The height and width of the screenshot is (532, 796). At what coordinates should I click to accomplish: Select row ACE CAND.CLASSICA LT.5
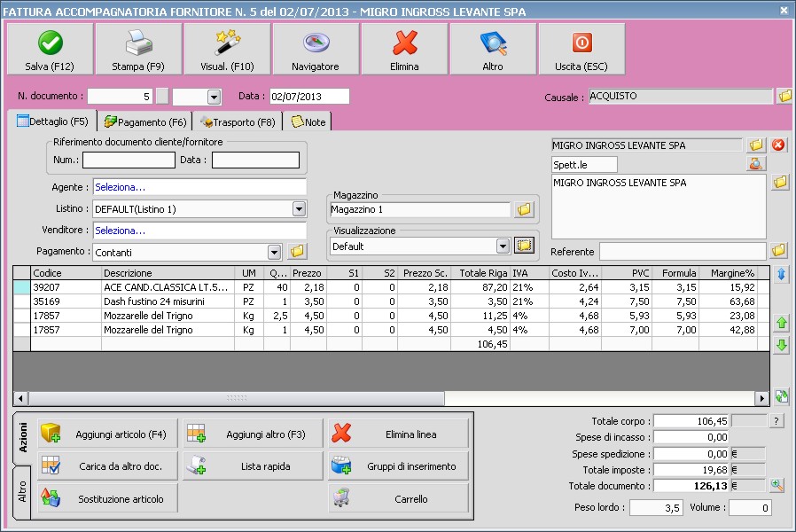[394, 287]
